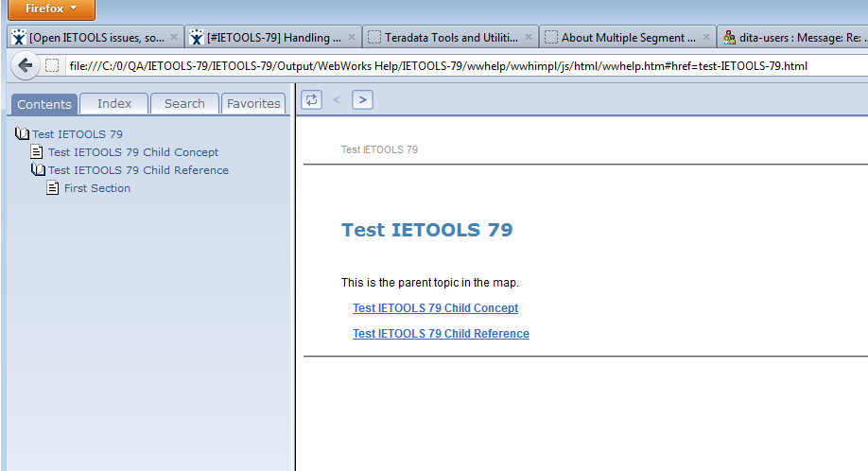
Task: Go to previous topic using the left arrow
Action: [x=337, y=99]
